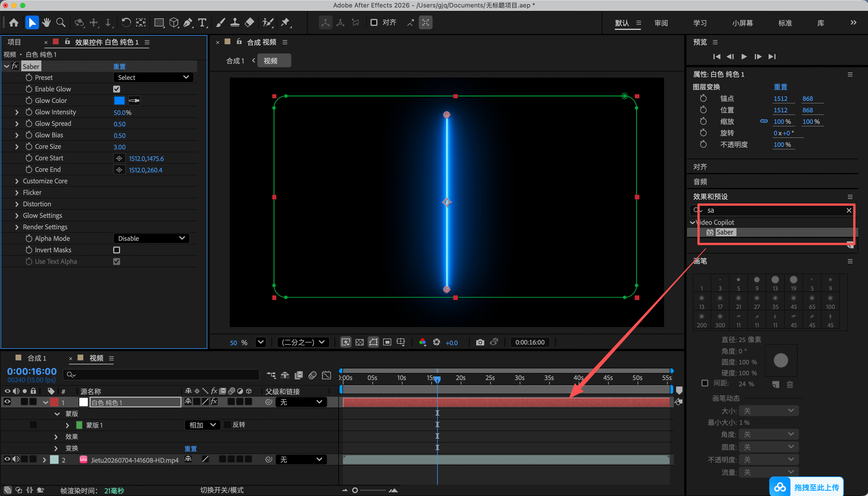Image resolution: width=868 pixels, height=496 pixels.
Task: Toggle 反转 checkbox for 蒙版 1
Action: (227, 425)
